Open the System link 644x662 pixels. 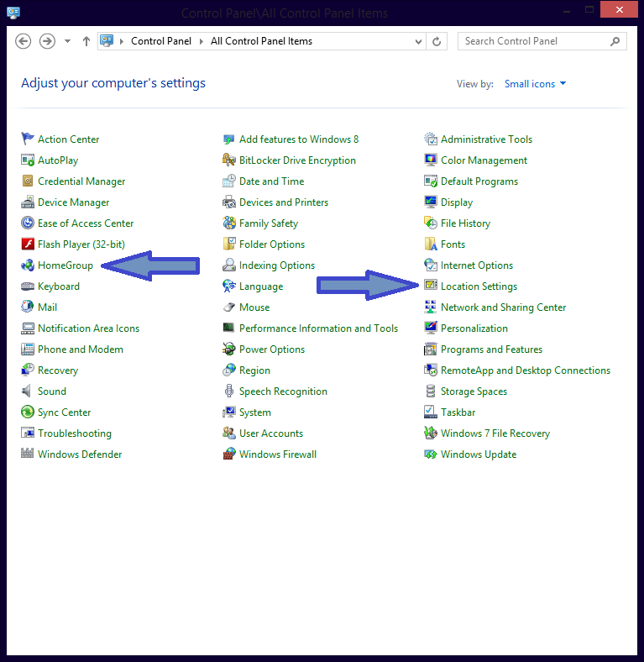(255, 412)
